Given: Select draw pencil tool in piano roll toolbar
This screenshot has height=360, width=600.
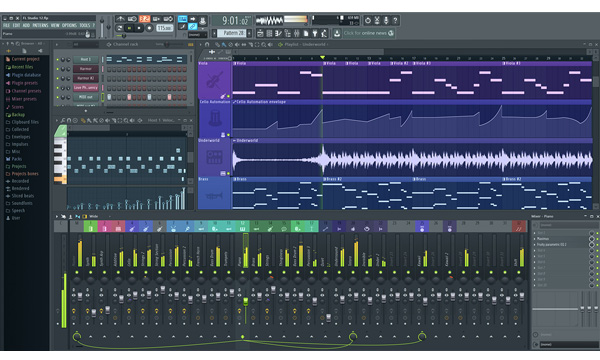Looking at the screenshot, I should pyautogui.click(x=83, y=120).
